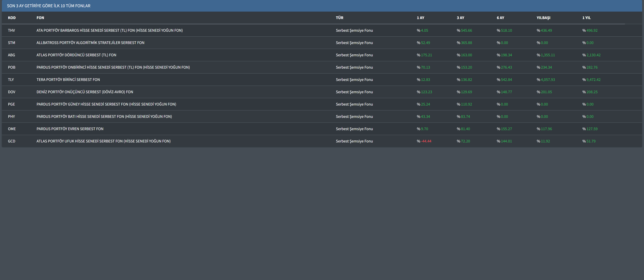Click the 3 AY column header
The height and width of the screenshot is (280, 644).
460,18
